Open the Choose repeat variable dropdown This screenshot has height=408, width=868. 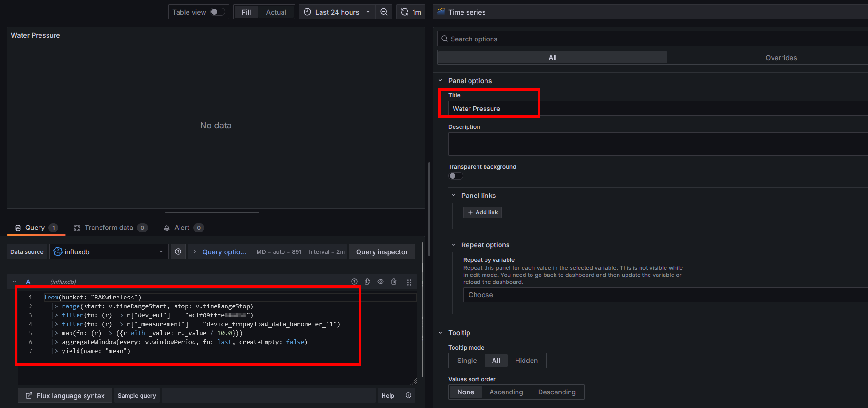tap(665, 295)
